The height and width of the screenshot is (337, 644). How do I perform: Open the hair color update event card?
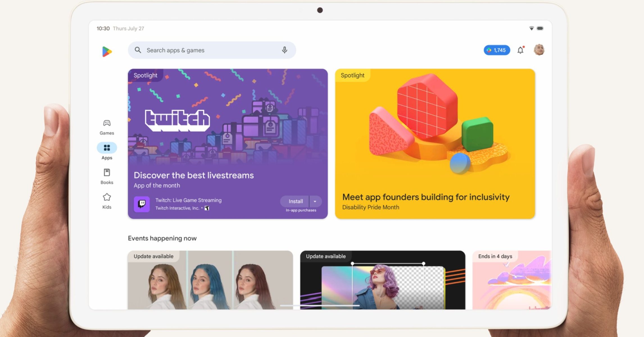pyautogui.click(x=210, y=281)
